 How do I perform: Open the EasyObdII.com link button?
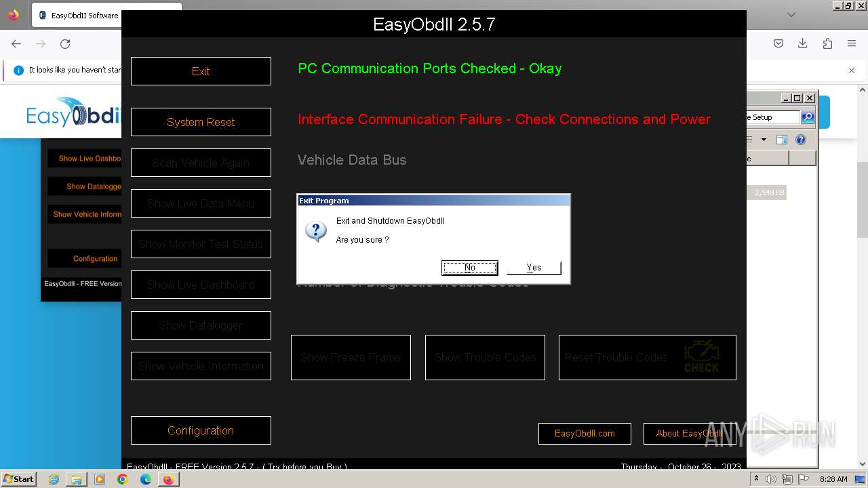point(585,434)
